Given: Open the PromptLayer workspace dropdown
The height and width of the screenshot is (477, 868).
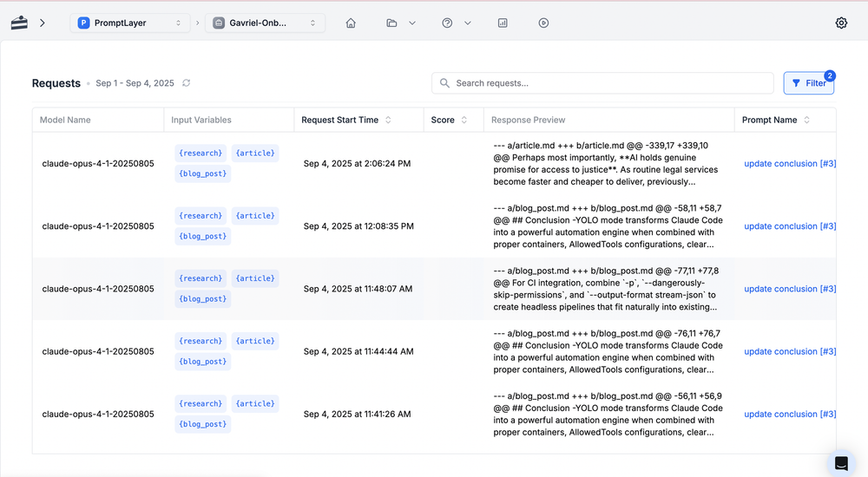Looking at the screenshot, I should (130, 23).
